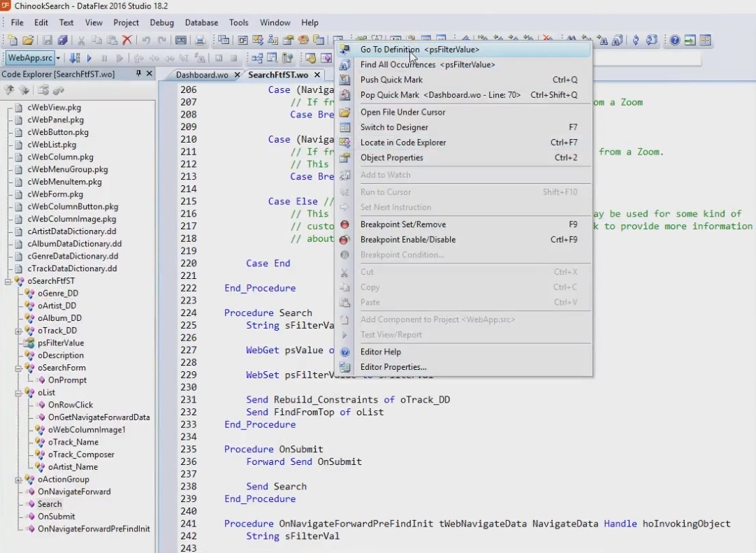Collapse the oList tree node
The image size is (756, 553).
(x=19, y=393)
